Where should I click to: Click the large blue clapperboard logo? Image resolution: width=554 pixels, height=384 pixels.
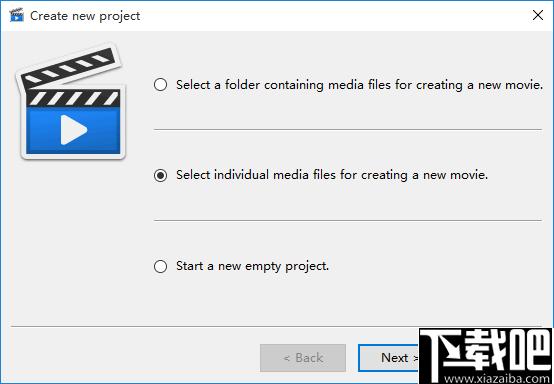coord(71,101)
